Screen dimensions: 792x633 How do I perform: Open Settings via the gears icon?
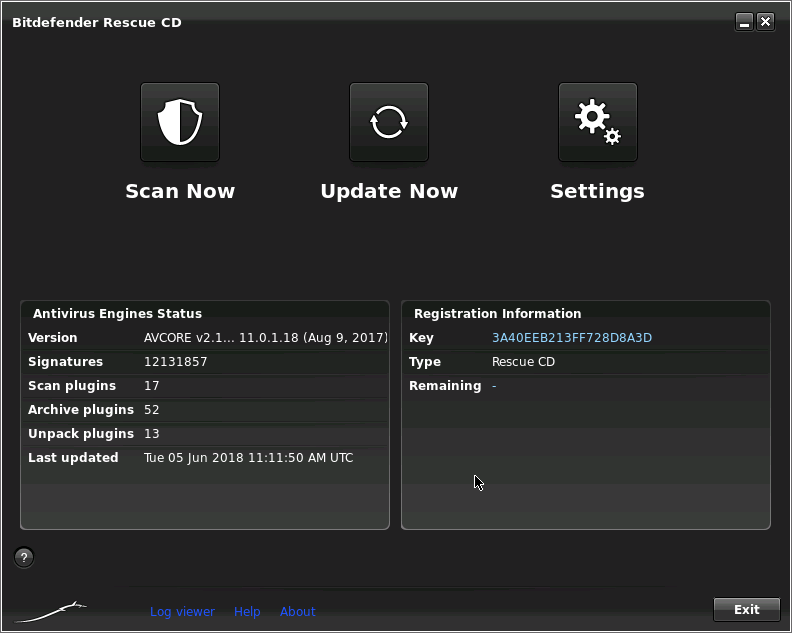coord(597,122)
